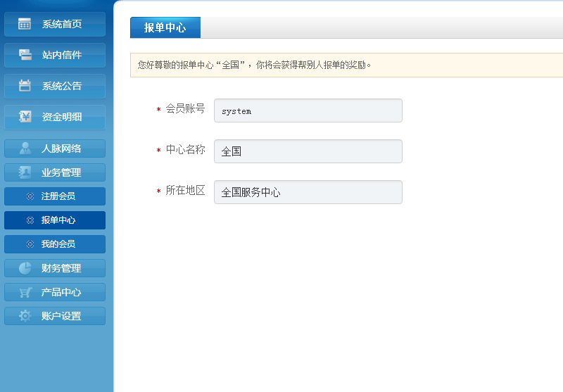Screen dimensions: 563x392
Task: Expand the 财务管理 menu section
Action: click(x=55, y=268)
